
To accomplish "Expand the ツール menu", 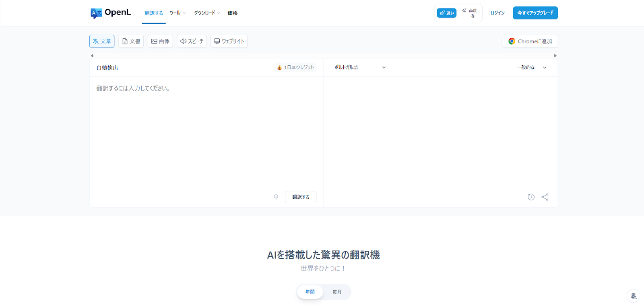I will point(178,13).
